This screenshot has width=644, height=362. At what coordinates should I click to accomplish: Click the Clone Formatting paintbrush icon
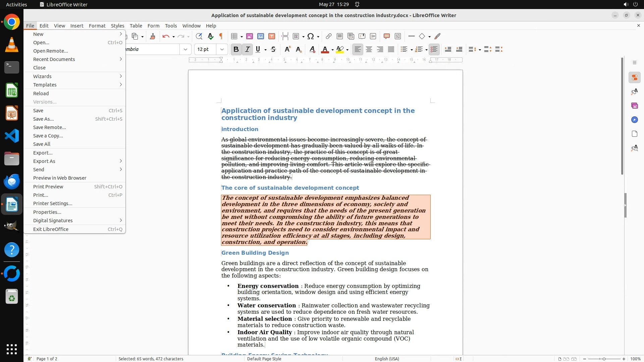coord(153,37)
